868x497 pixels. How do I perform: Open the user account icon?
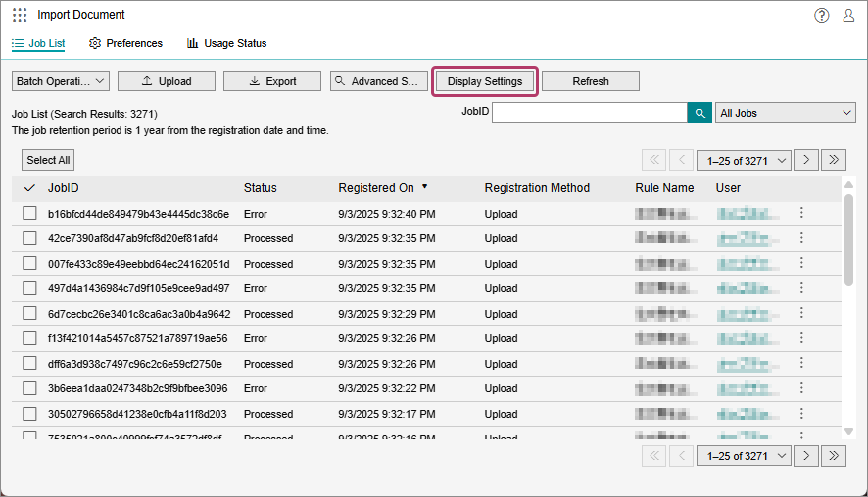pos(848,15)
